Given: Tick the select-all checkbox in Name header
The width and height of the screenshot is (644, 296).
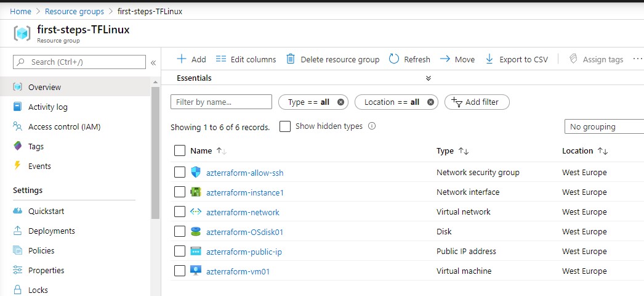Looking at the screenshot, I should [x=180, y=151].
